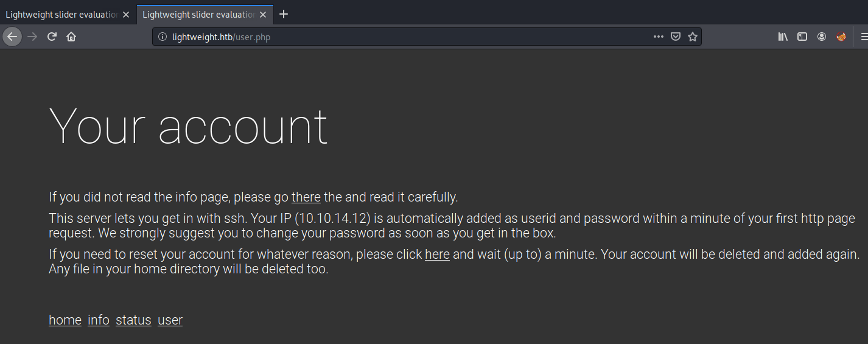Toggle the browser sidebar view
Viewport: 868px width, 344px height.
pos(802,37)
